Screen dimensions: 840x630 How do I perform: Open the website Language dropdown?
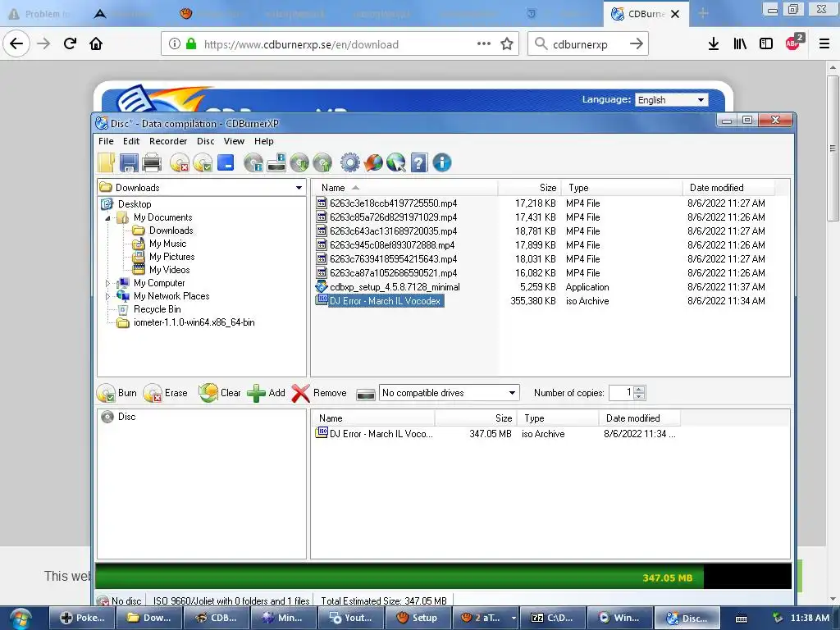click(672, 99)
